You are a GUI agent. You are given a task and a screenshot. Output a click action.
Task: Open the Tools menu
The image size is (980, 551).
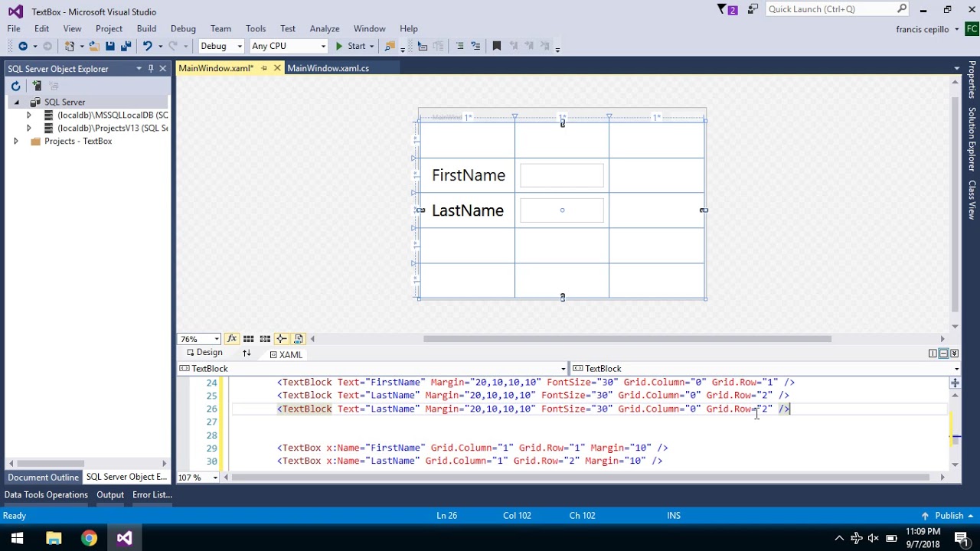[x=256, y=28]
